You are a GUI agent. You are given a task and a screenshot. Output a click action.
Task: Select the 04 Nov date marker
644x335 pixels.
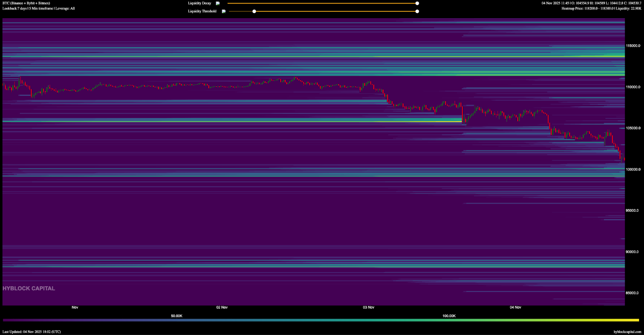[515, 307]
